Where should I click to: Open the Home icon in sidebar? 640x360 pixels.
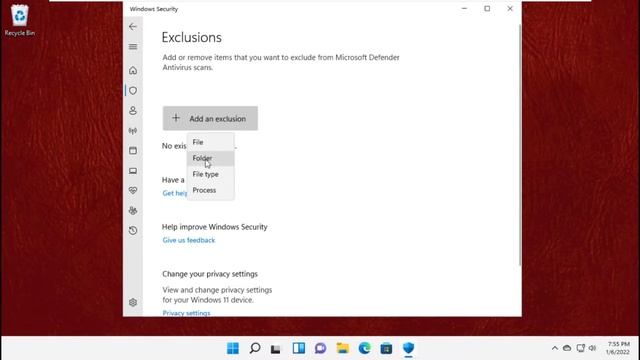[133, 71]
